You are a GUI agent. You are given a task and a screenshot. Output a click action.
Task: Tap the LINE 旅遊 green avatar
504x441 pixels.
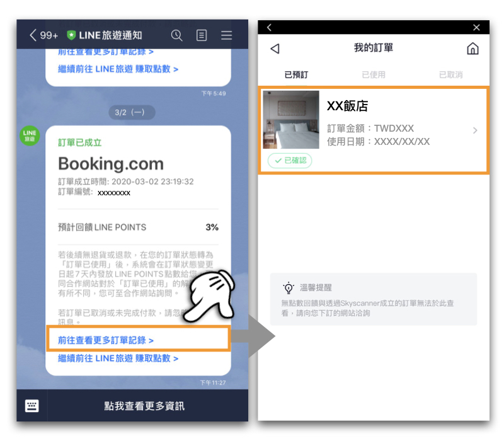coord(30,135)
